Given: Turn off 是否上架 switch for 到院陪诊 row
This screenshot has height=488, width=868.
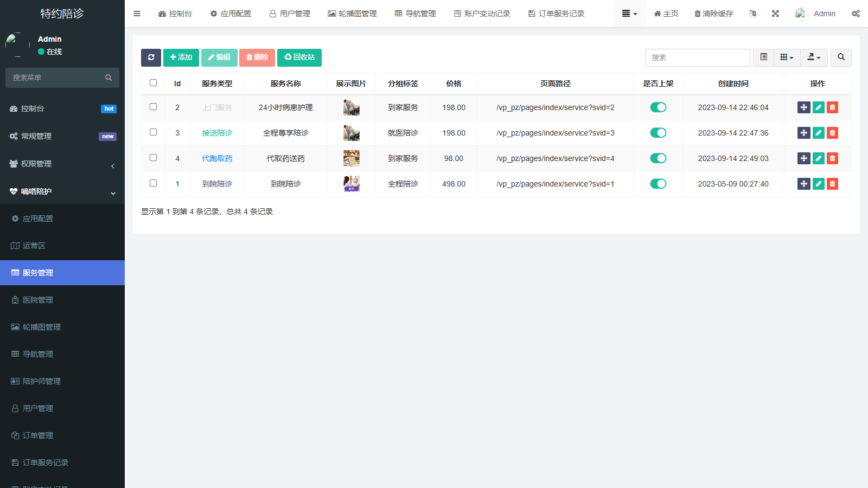Looking at the screenshot, I should click(658, 184).
